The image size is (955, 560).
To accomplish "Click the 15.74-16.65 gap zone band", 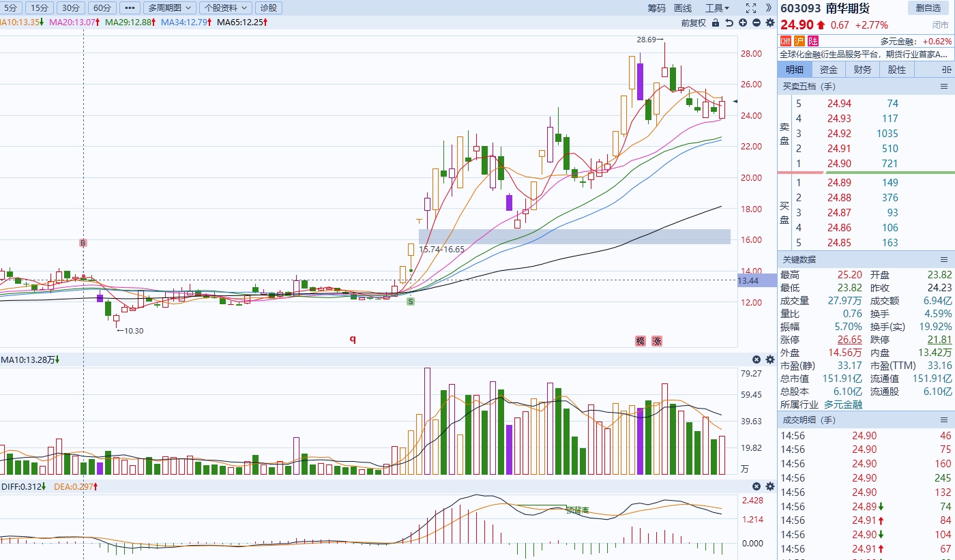I will pyautogui.click(x=574, y=237).
